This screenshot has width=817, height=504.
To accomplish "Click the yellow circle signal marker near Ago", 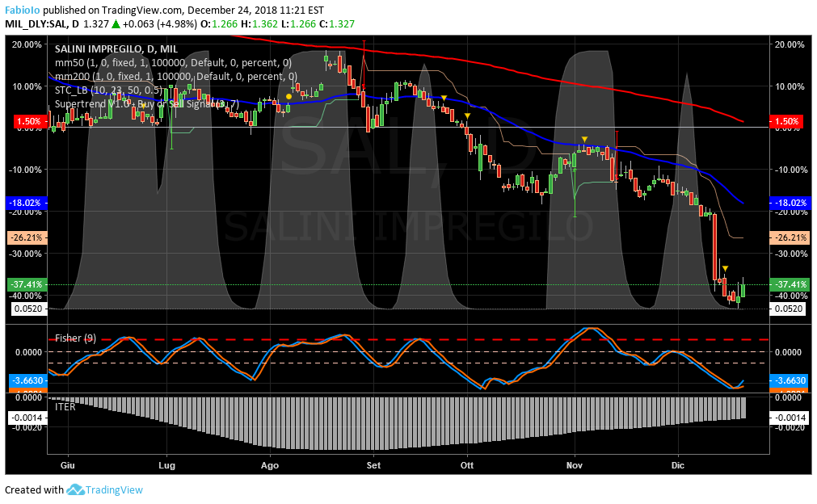I will pyautogui.click(x=288, y=96).
